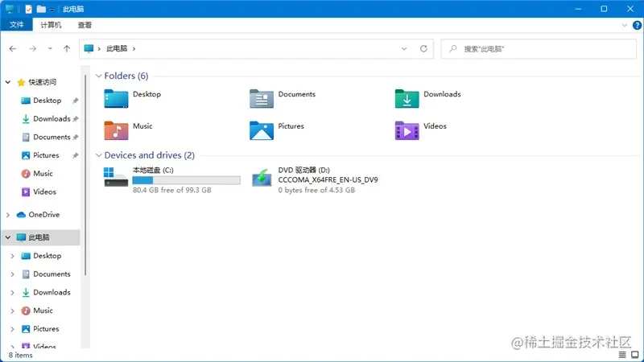The height and width of the screenshot is (362, 644).
Task: Expand the OneDrive tree node
Action: [8, 215]
